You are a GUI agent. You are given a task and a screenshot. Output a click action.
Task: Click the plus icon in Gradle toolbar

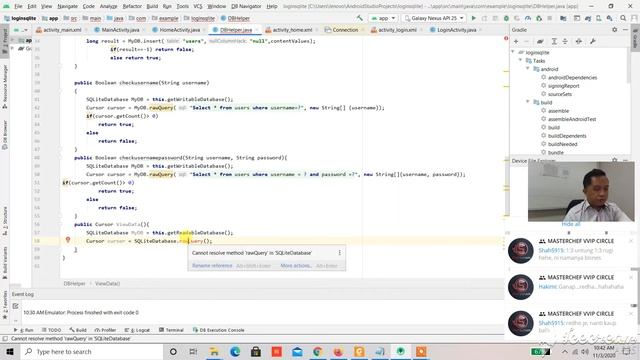click(x=516, y=41)
